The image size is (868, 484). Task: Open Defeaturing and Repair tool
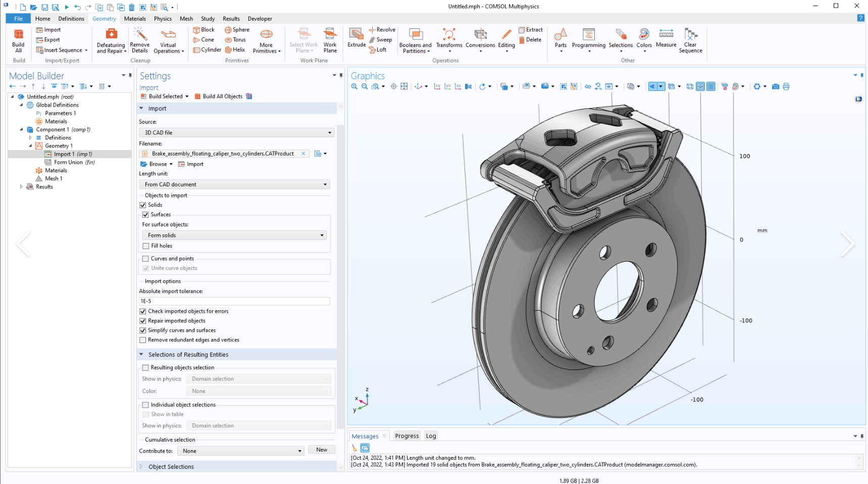click(111, 40)
